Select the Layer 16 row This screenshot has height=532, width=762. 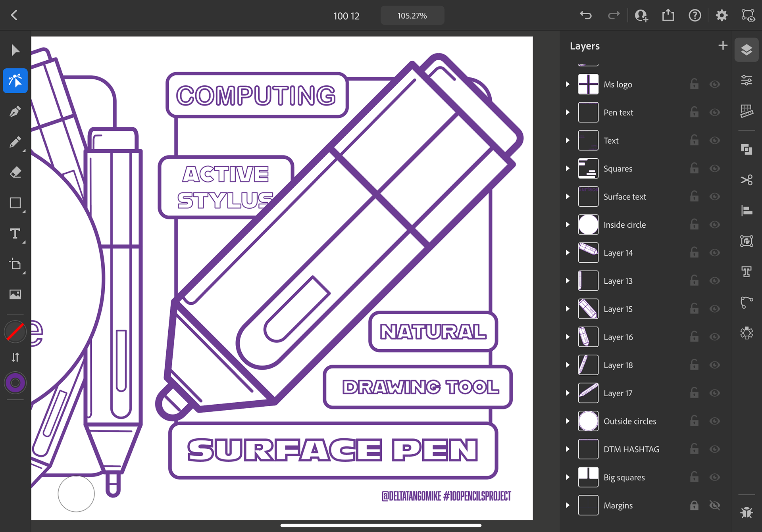pyautogui.click(x=645, y=337)
